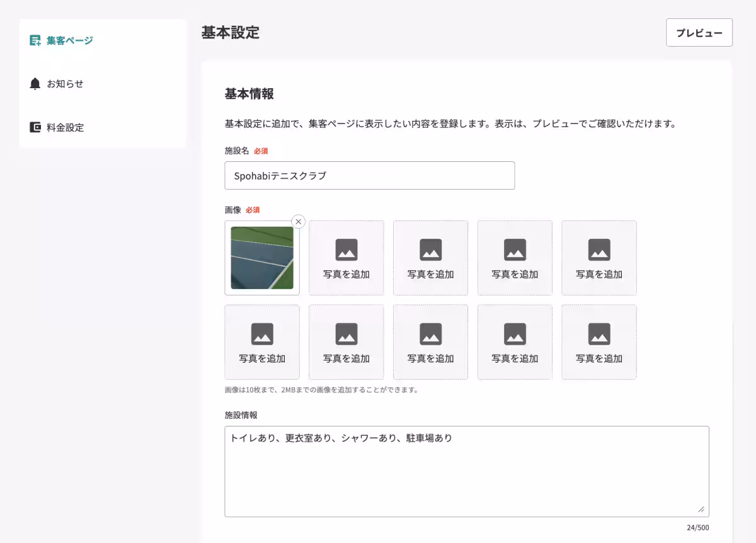This screenshot has width=756, height=543.
Task: Click the last 写真を追加 image icon in bottom row
Action: click(x=599, y=334)
